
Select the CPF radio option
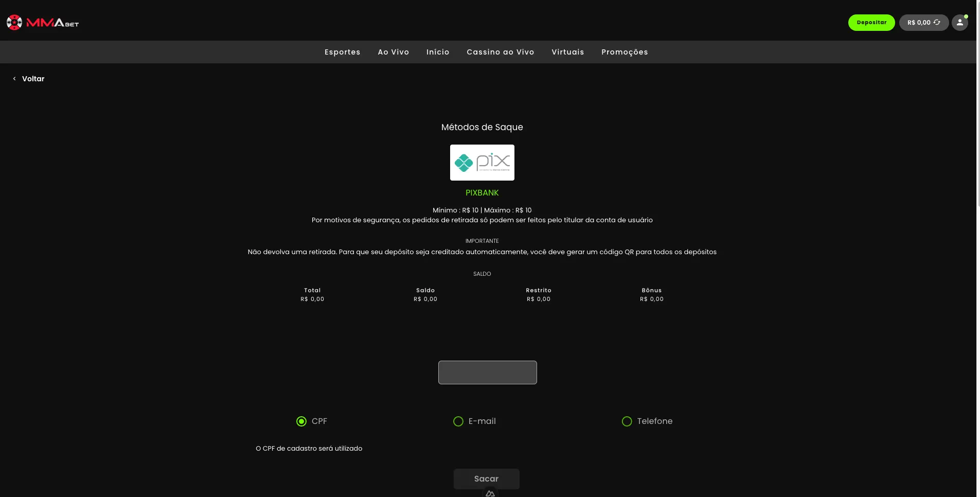(301, 421)
